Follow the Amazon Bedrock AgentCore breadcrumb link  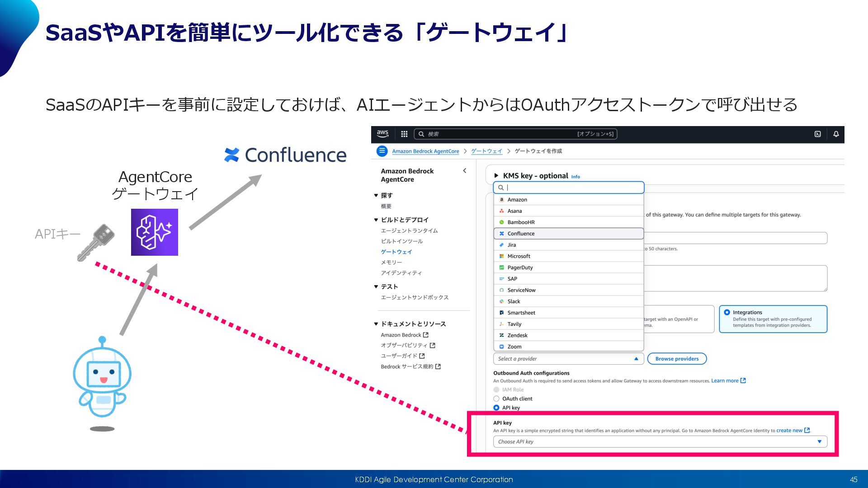(x=425, y=151)
